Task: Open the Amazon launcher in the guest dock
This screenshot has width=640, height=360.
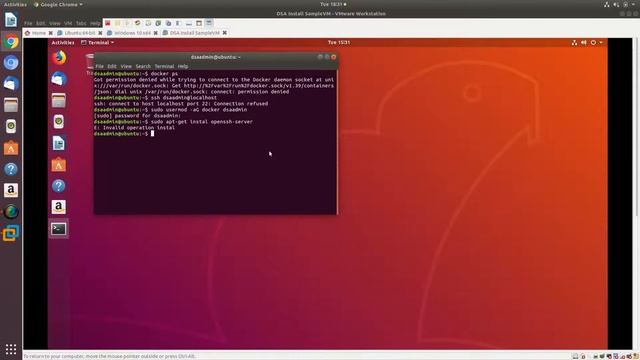Action: point(59,207)
